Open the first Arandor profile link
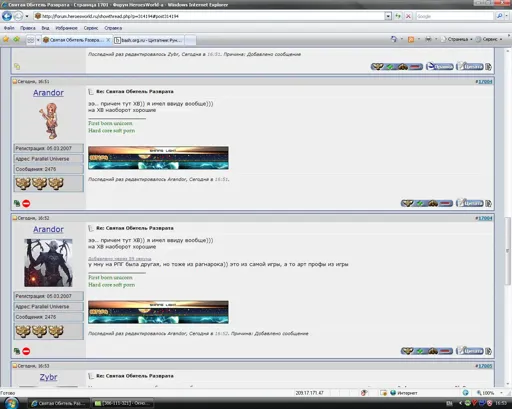512x409 pixels. click(48, 93)
